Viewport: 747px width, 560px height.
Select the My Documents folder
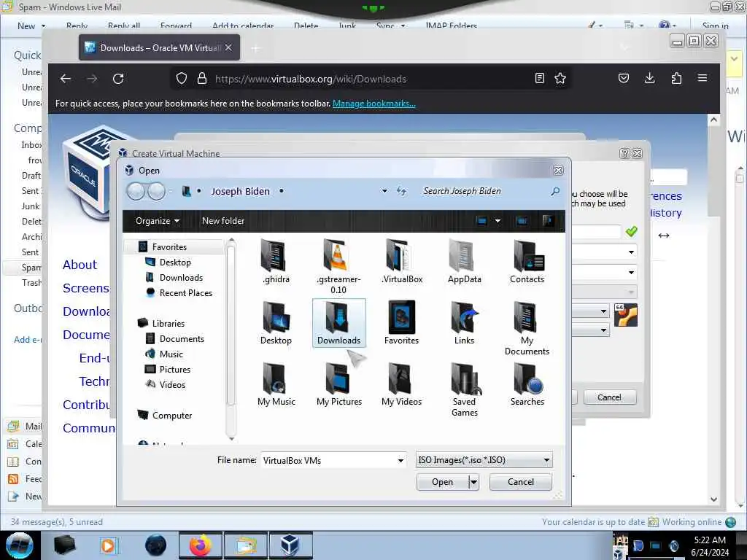527,329
